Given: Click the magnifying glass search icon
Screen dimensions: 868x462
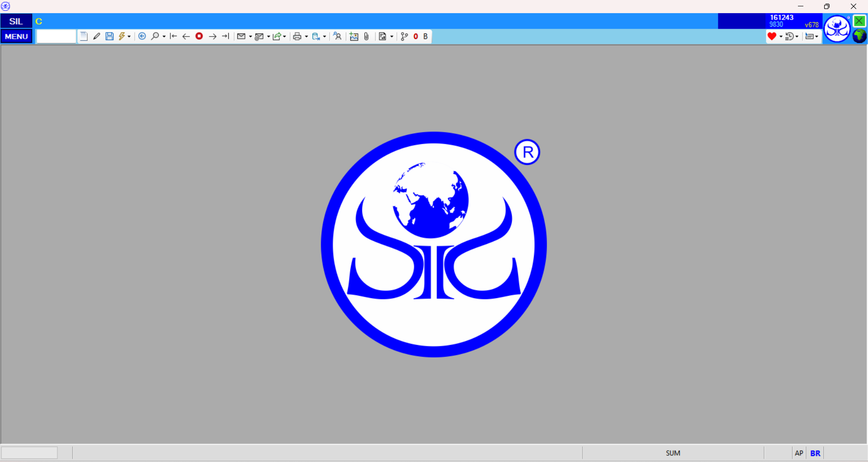Looking at the screenshot, I should 155,37.
